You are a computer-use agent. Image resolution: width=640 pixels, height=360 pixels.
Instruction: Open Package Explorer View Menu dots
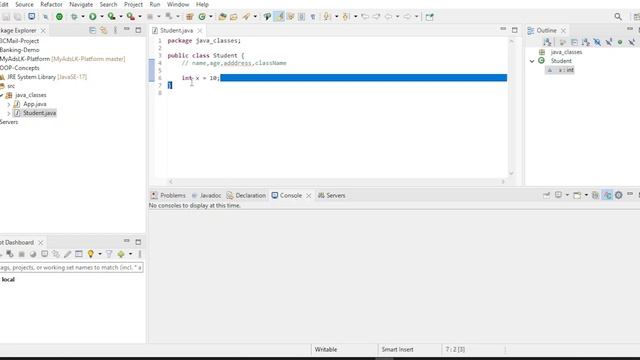coord(115,30)
